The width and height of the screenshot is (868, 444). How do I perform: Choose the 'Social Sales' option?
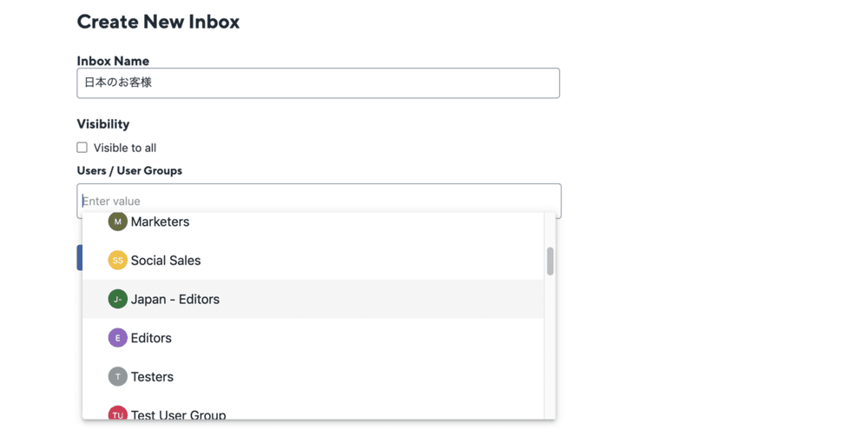pyautogui.click(x=166, y=261)
